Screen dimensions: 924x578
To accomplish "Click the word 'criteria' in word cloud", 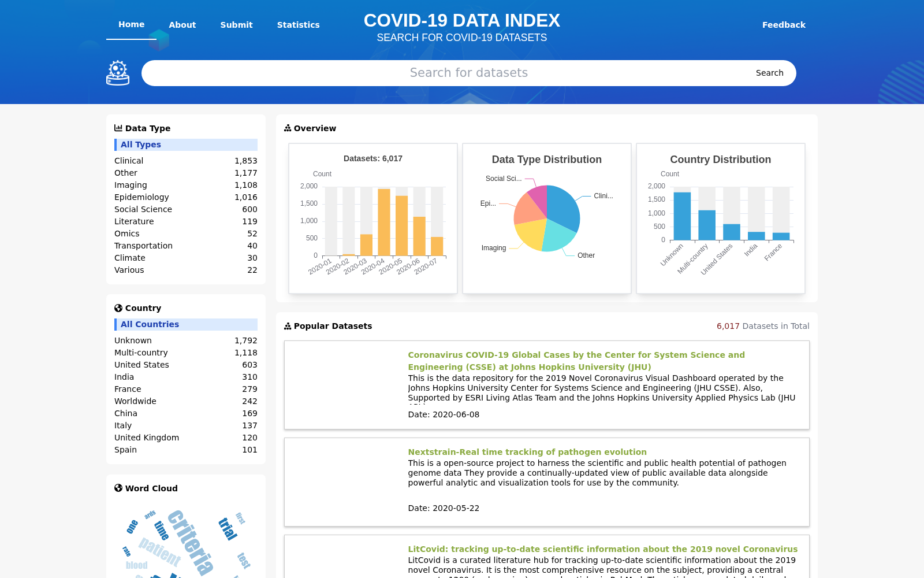I will [x=191, y=542].
